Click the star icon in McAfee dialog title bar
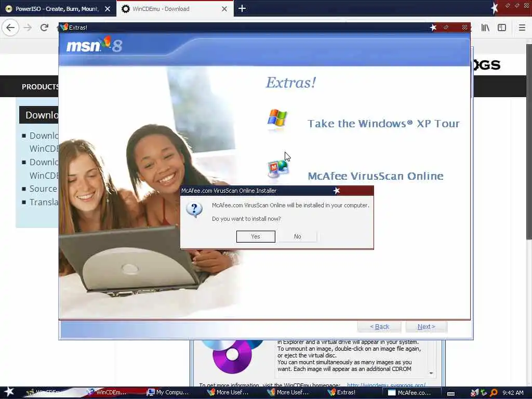 pos(336,191)
